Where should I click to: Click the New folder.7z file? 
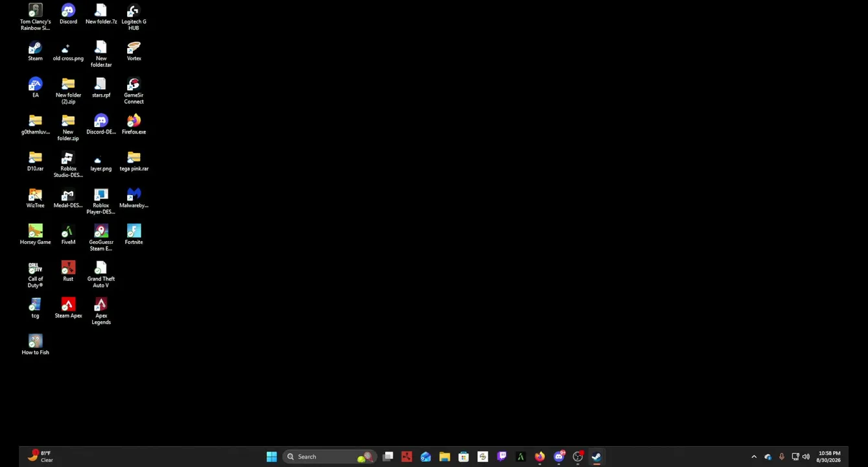click(101, 14)
